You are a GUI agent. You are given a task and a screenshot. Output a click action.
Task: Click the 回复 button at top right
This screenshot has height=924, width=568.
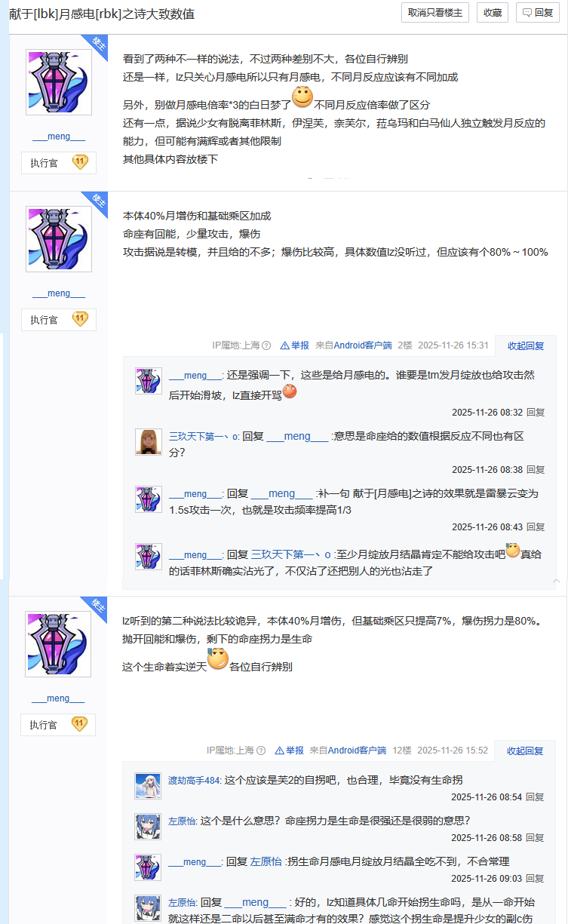538,13
